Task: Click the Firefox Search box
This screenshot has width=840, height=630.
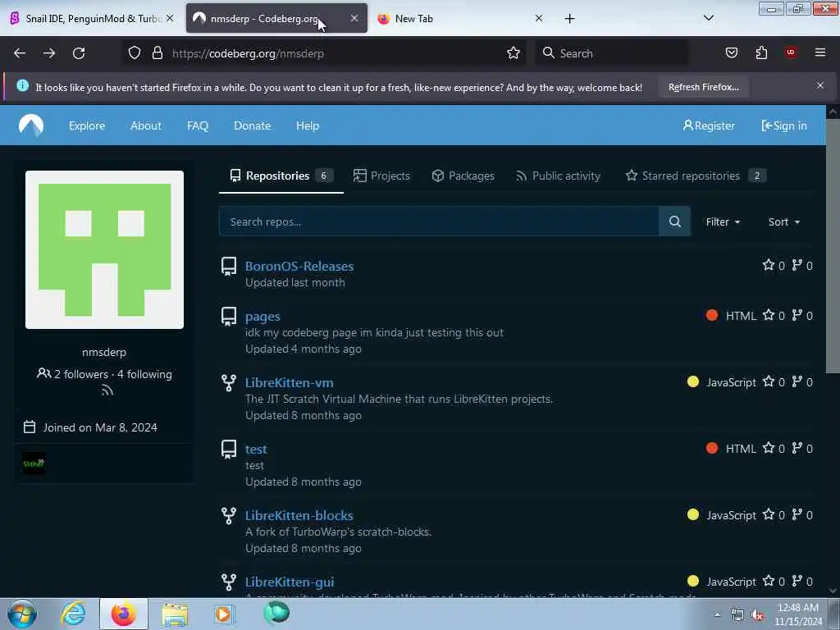Action: click(x=612, y=53)
